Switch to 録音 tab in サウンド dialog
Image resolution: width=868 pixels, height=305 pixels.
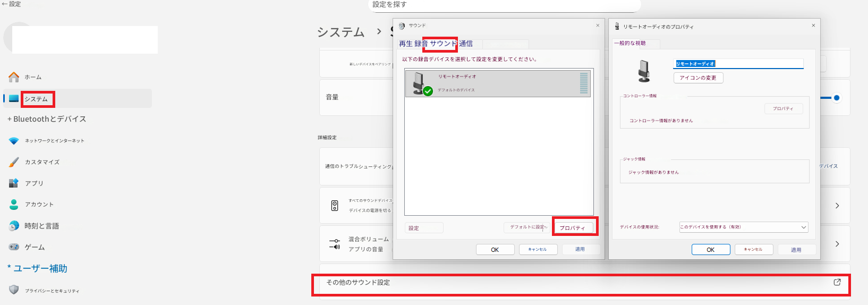point(421,44)
